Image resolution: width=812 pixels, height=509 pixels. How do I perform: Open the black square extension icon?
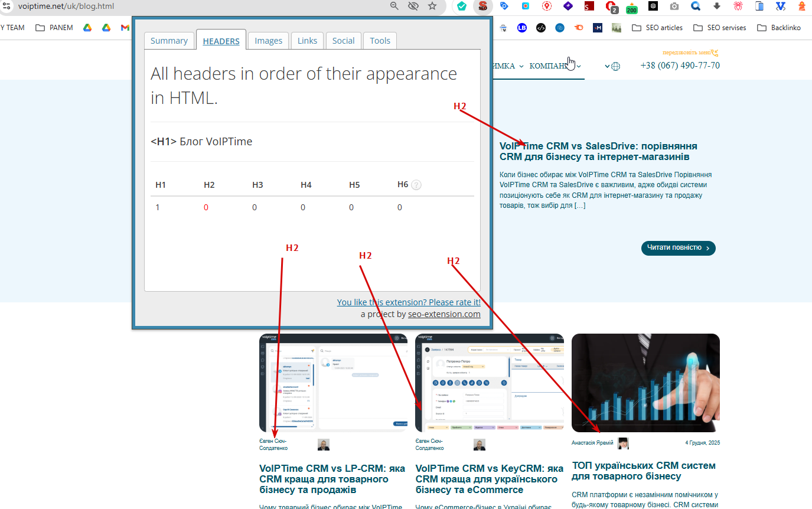pyautogui.click(x=653, y=6)
